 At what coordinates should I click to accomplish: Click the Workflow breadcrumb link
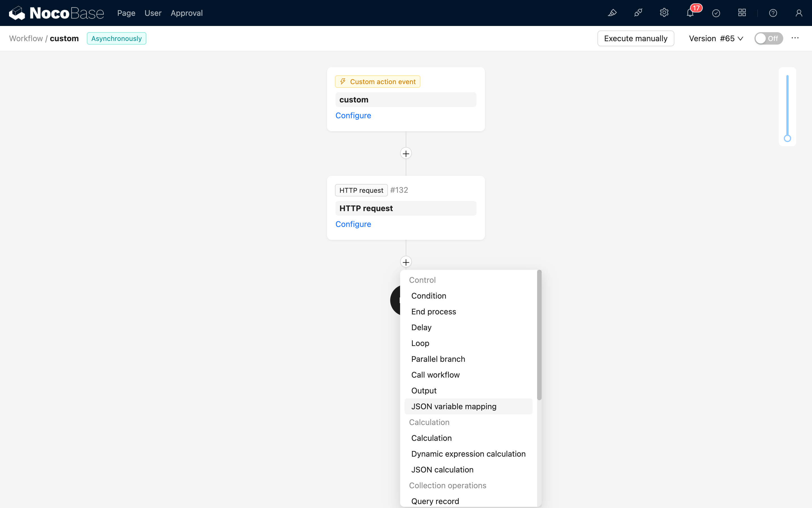(26, 38)
